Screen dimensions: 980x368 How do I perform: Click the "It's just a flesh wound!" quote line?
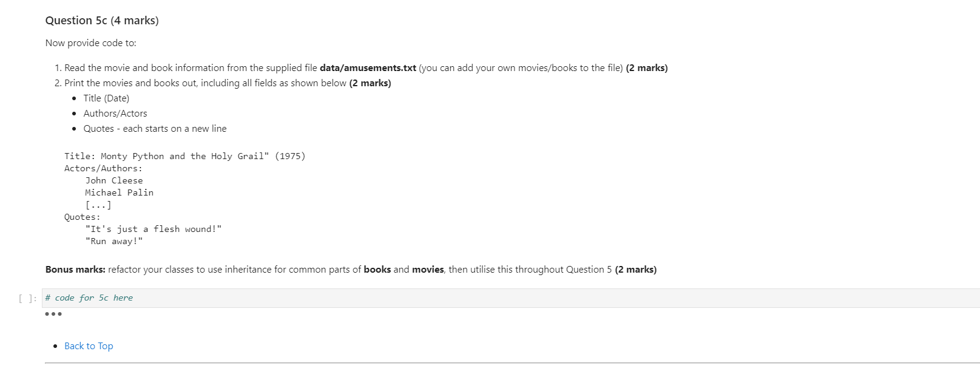(x=154, y=229)
